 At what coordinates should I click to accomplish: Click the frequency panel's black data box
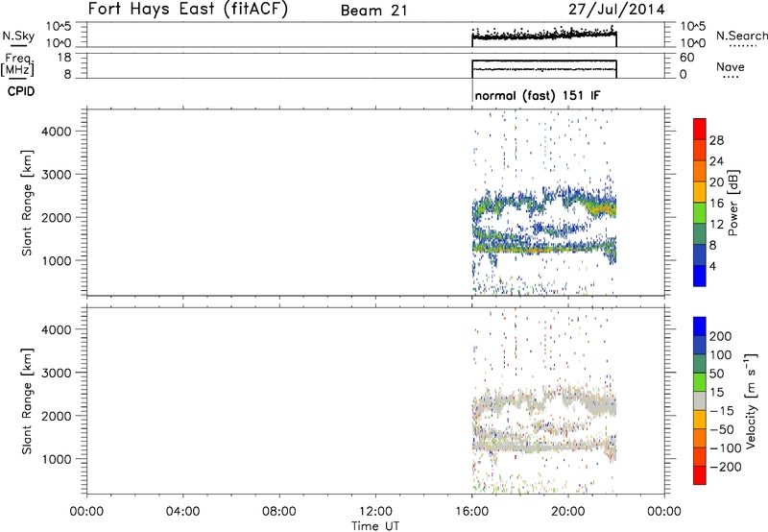[544, 69]
